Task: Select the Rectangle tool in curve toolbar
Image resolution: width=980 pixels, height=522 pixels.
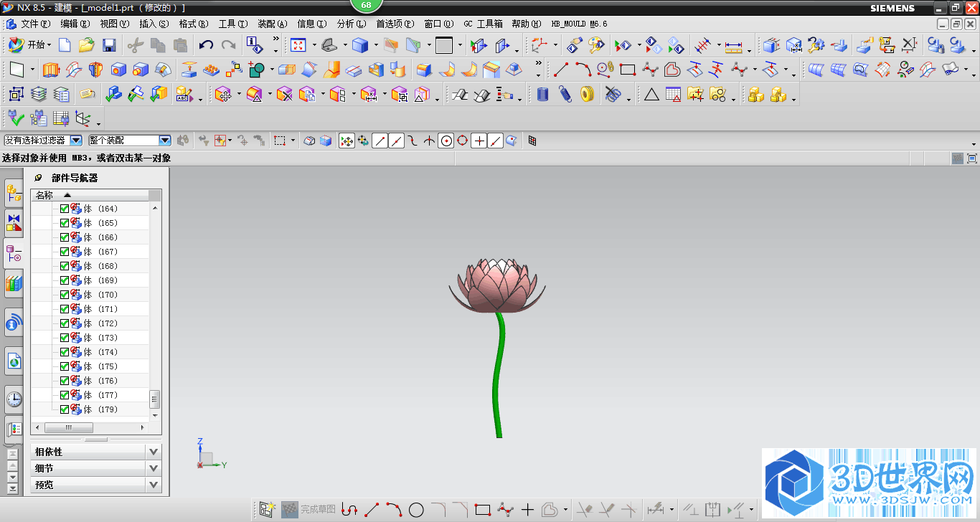Action: (628, 70)
